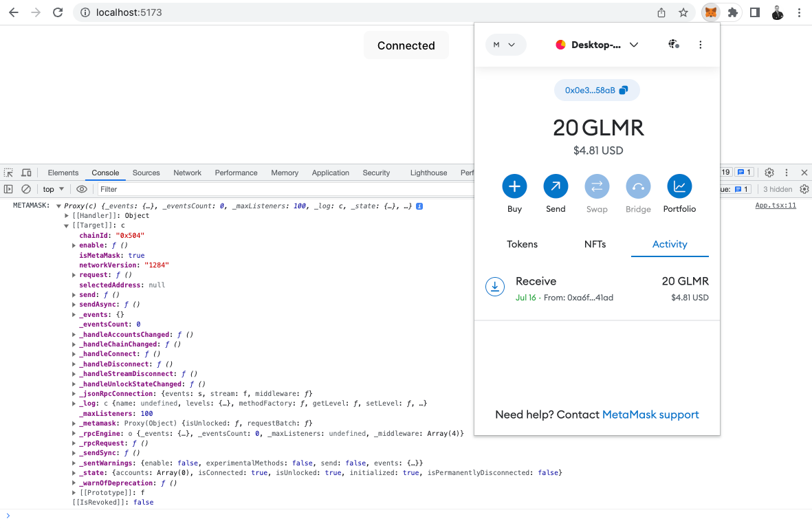Viewport: 812px width, 528px height.
Task: Toggle DevTools device toolbar icon
Action: 26,173
